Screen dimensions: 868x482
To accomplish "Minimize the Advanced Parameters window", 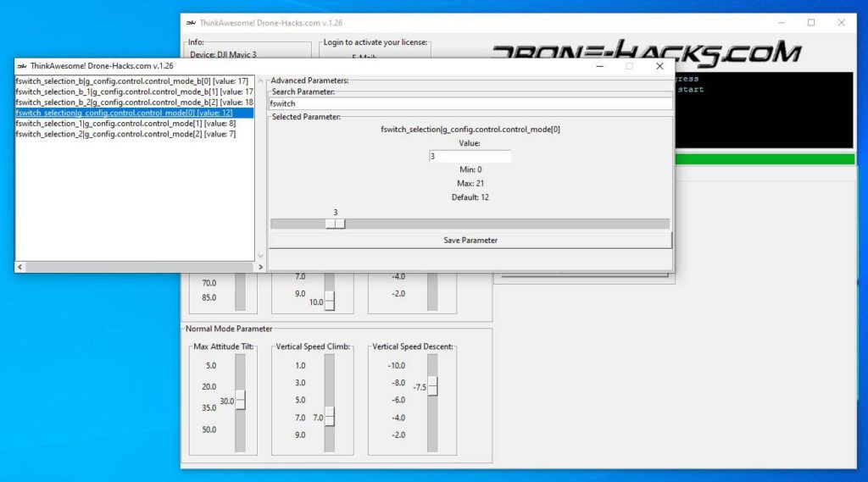I will click(x=599, y=66).
